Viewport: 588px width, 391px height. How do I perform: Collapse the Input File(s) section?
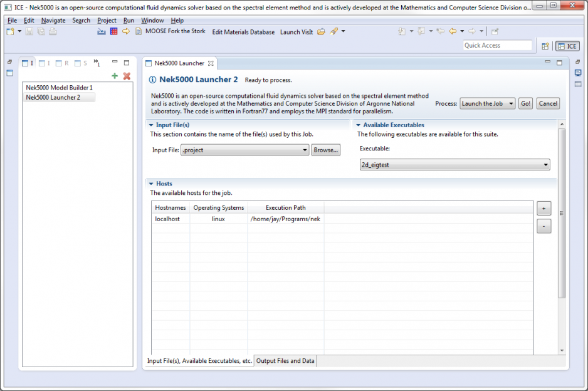click(x=151, y=125)
